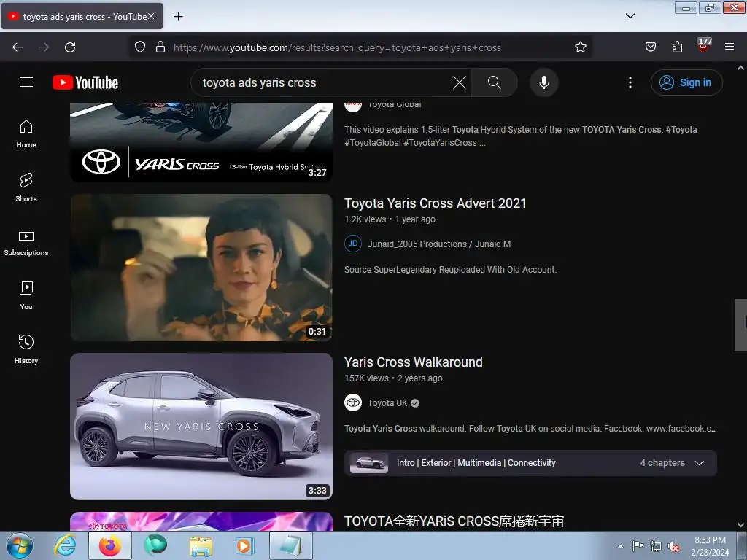Image resolution: width=747 pixels, height=560 pixels.
Task: Click the tracking protection shield icon
Action: pyautogui.click(x=139, y=47)
